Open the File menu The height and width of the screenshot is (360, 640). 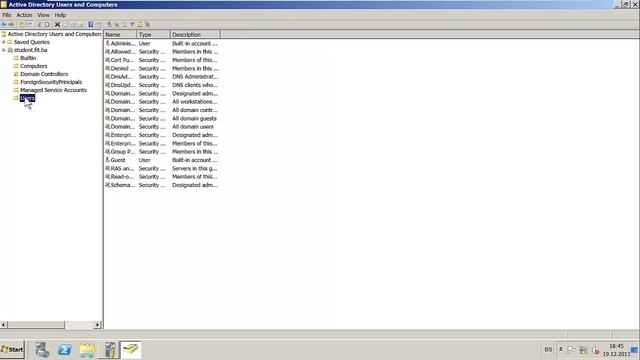tap(7, 15)
